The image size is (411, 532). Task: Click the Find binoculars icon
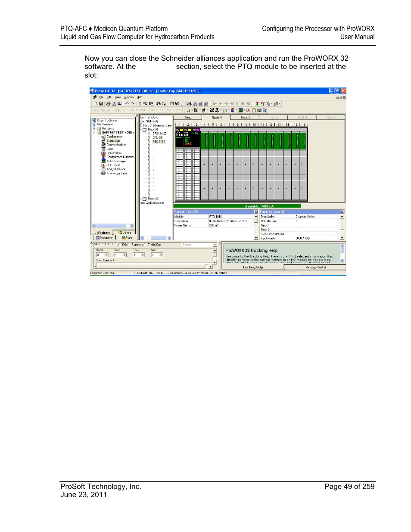click(158, 103)
